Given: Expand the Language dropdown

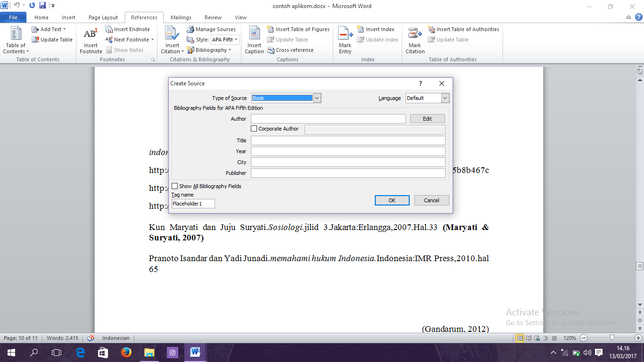Looking at the screenshot, I should click(445, 98).
